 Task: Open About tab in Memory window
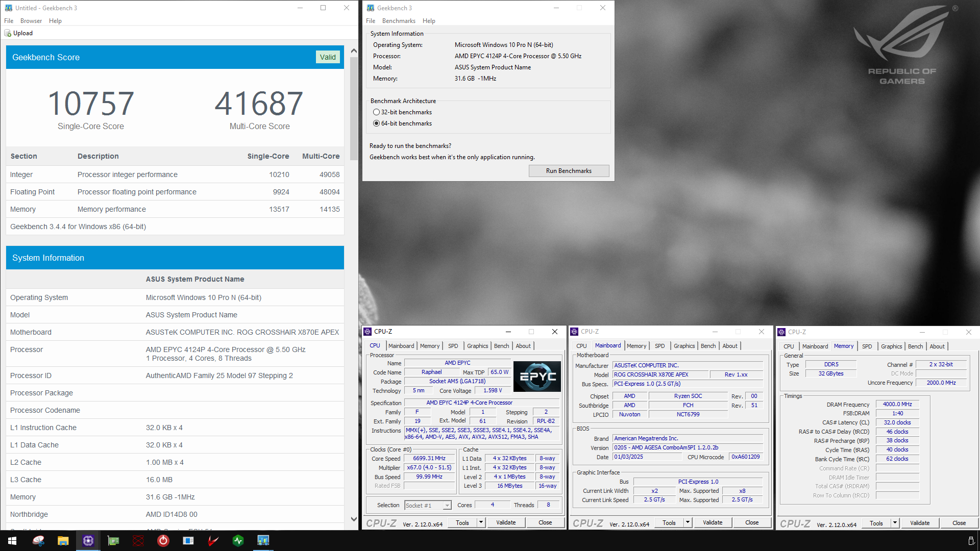pos(937,346)
